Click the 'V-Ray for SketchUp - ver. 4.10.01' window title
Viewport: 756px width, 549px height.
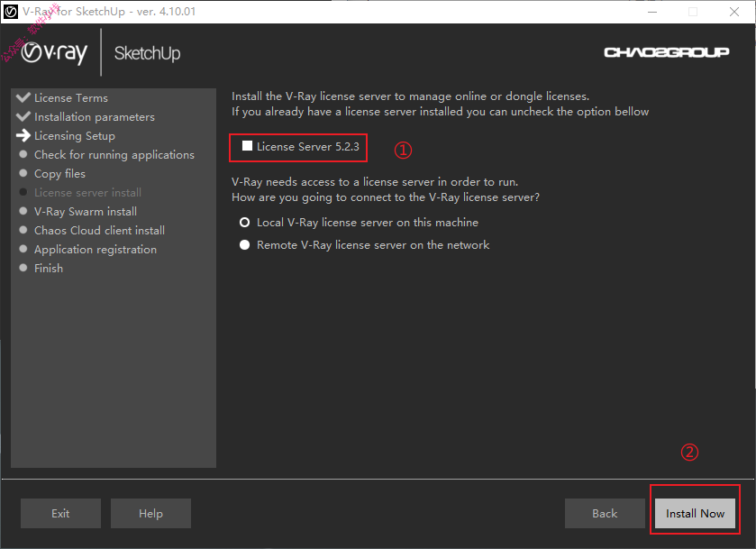[109, 12]
